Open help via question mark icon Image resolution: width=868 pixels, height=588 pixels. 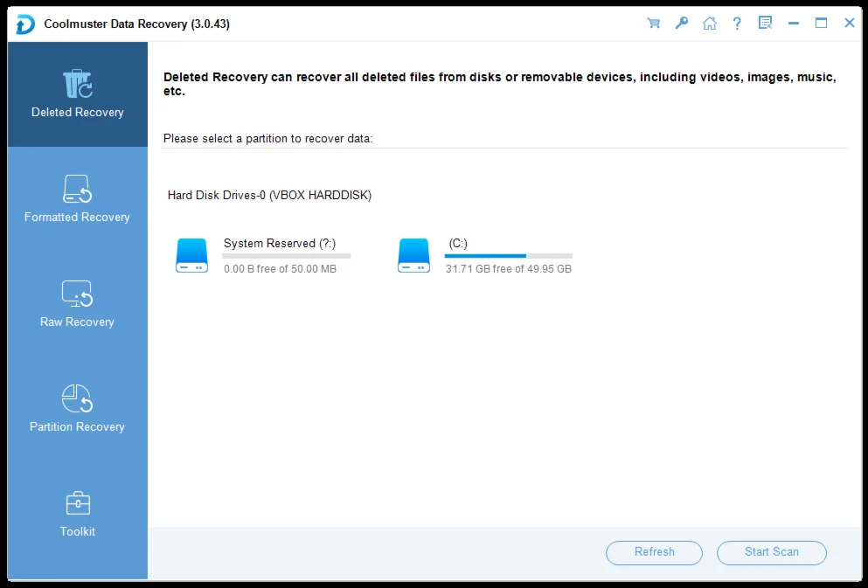point(737,24)
